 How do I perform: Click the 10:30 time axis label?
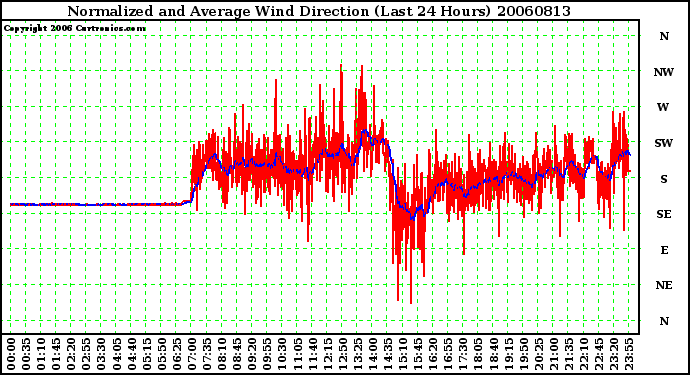pos(282,354)
